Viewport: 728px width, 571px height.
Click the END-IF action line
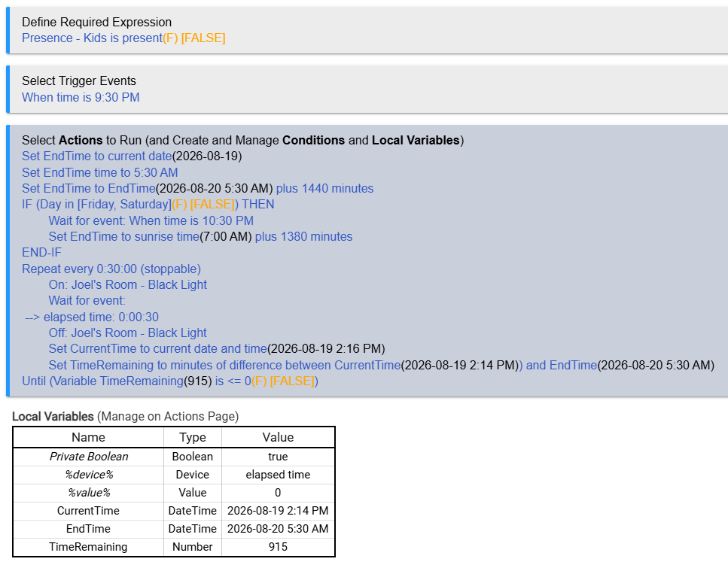pos(42,252)
